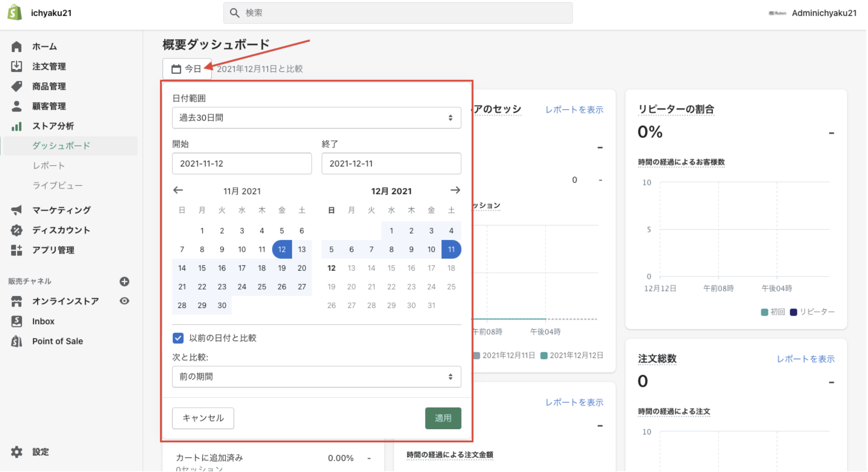Select レポート submenu item
The height and width of the screenshot is (472, 868).
(x=49, y=166)
